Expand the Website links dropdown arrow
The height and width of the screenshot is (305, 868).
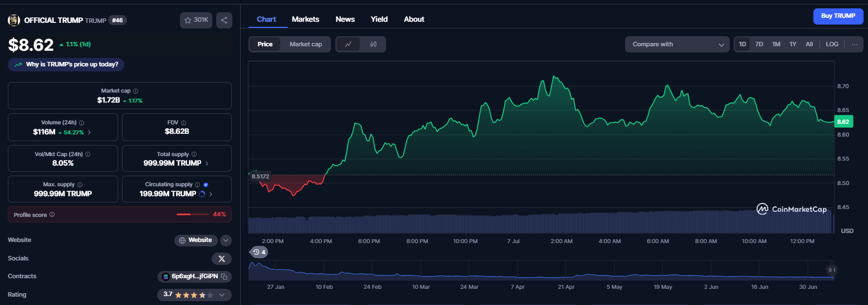226,240
